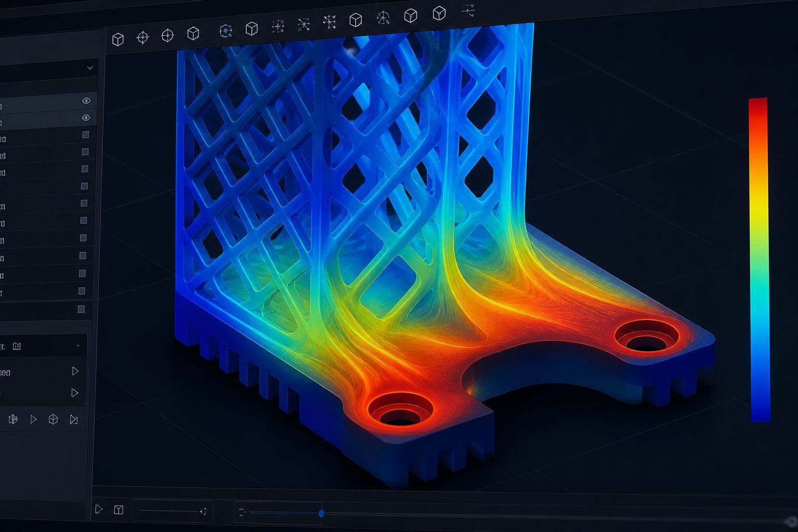Toggle the second eye visibility icon

86,118
